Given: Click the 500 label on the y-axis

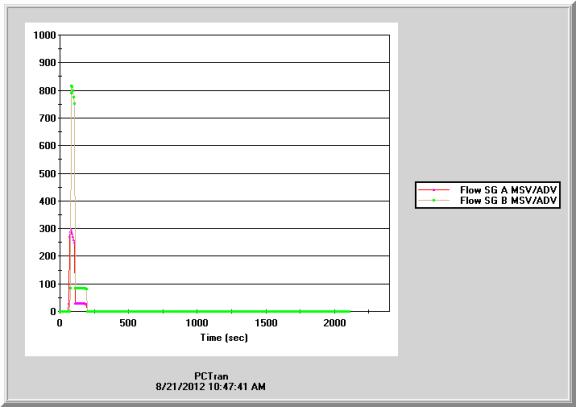Looking at the screenshot, I should (x=47, y=173).
